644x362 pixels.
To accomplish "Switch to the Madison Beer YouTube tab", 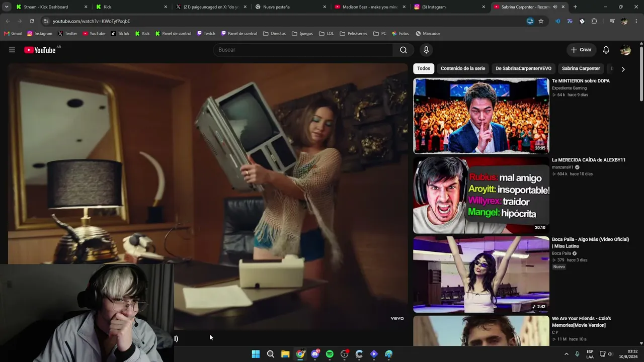I will point(370,7).
